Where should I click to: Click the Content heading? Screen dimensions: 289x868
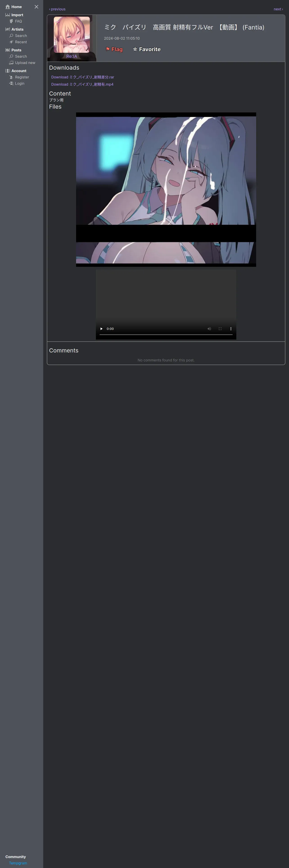[x=60, y=94]
